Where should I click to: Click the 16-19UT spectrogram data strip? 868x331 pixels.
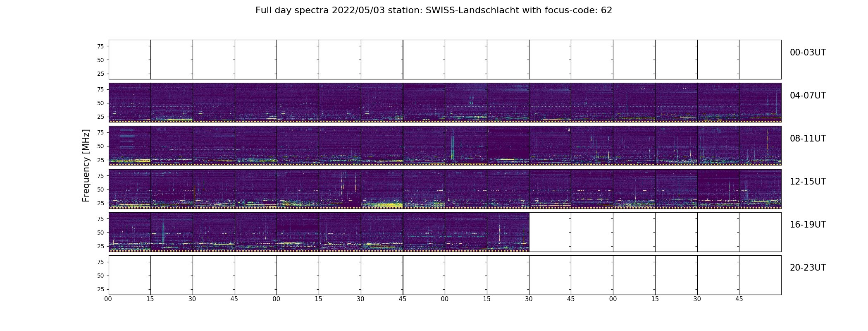319,232
